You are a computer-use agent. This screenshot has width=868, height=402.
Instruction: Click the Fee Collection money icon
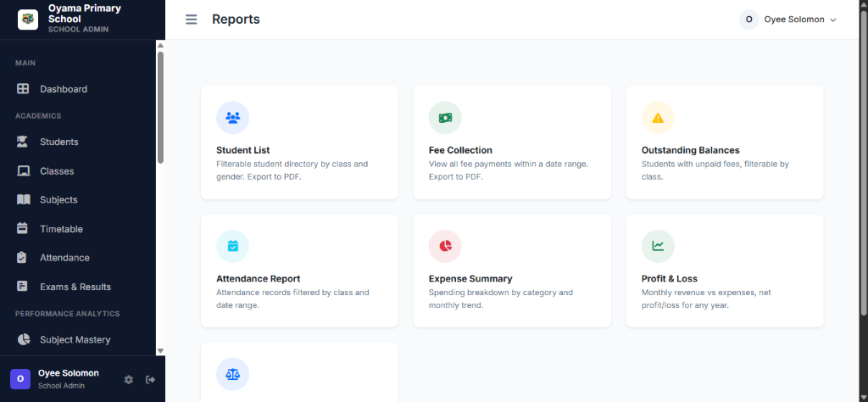click(445, 117)
